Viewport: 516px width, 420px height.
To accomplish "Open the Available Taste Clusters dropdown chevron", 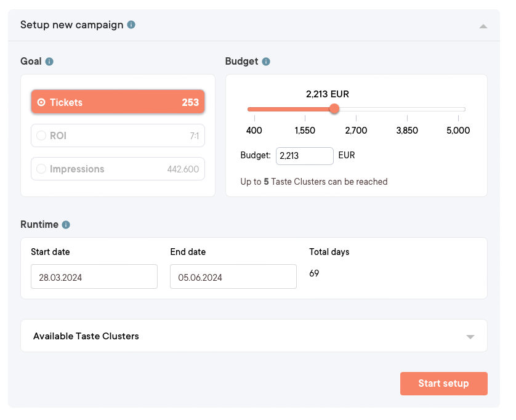I will (x=470, y=336).
